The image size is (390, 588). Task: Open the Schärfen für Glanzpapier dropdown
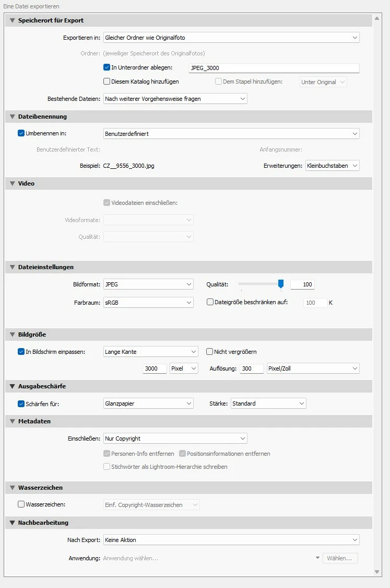point(148,403)
